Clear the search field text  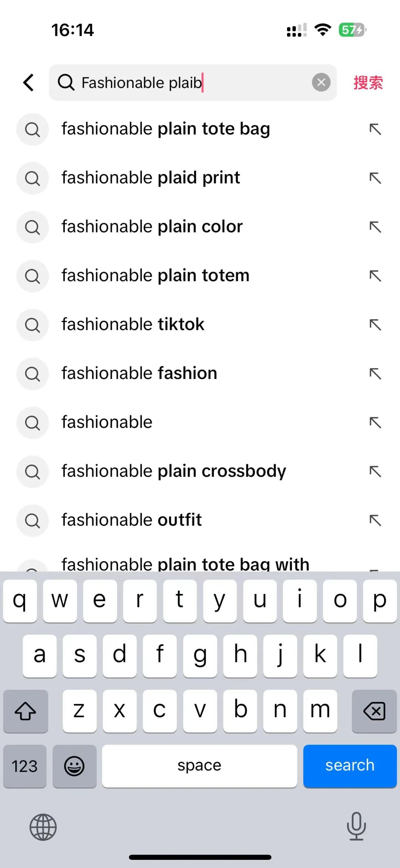321,82
